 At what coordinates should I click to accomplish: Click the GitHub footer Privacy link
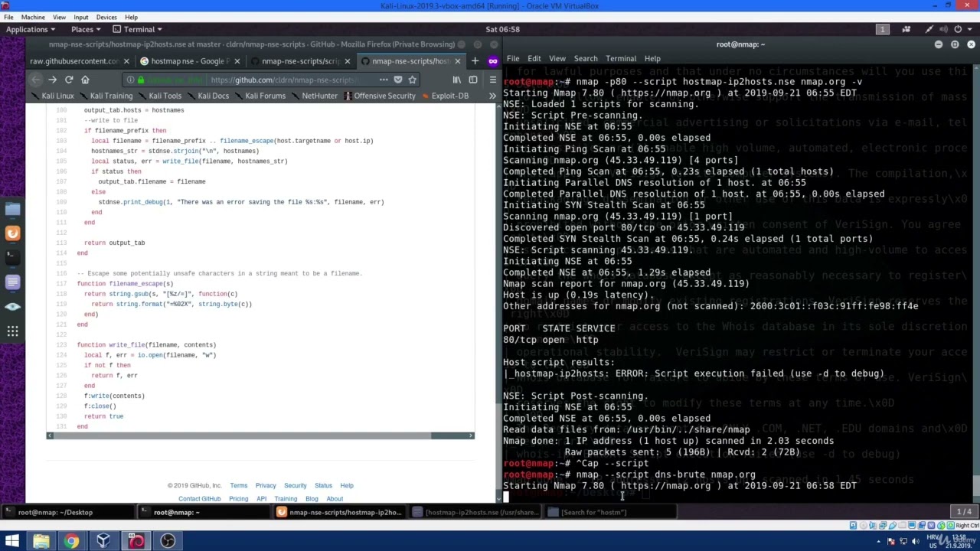click(266, 485)
